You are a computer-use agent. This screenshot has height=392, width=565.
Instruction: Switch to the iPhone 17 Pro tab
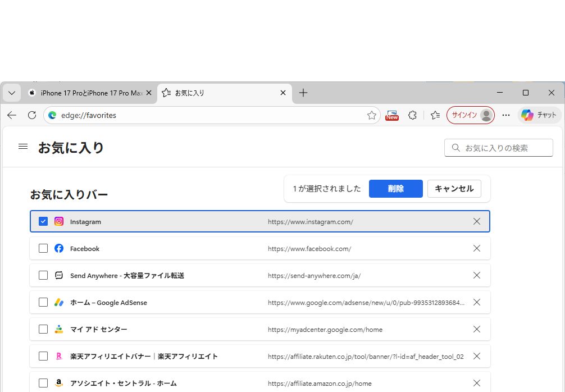tap(87, 93)
